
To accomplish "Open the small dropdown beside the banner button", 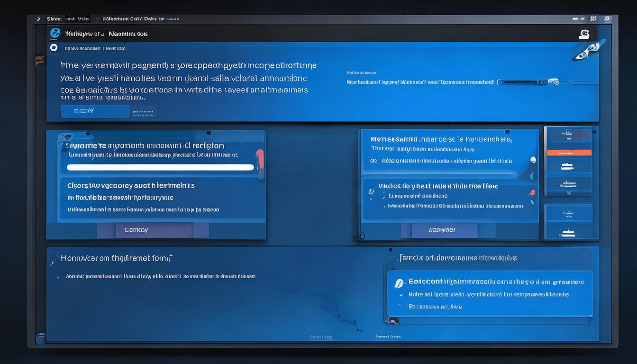I will tap(144, 112).
